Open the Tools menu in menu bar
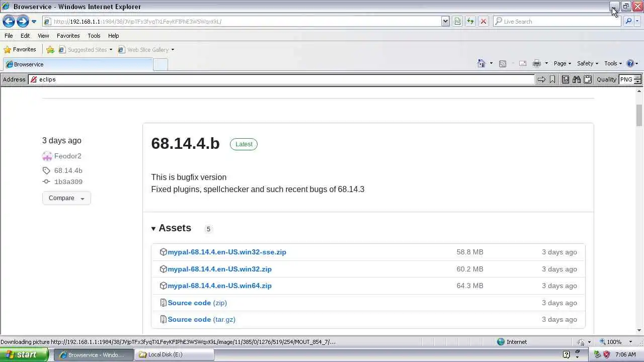The height and width of the screenshot is (362, 644). click(94, 36)
